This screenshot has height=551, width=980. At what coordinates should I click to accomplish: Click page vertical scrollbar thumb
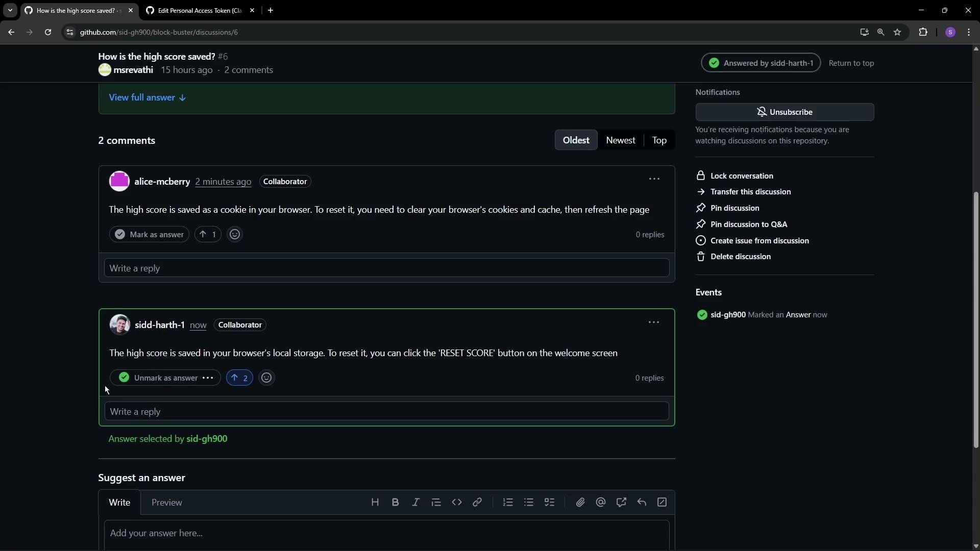[x=976, y=320]
